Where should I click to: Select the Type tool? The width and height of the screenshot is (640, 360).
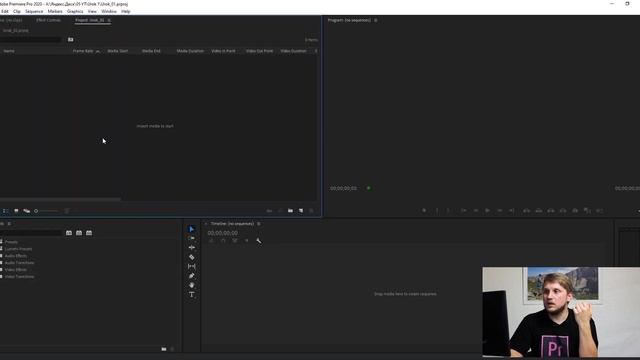coord(191,295)
